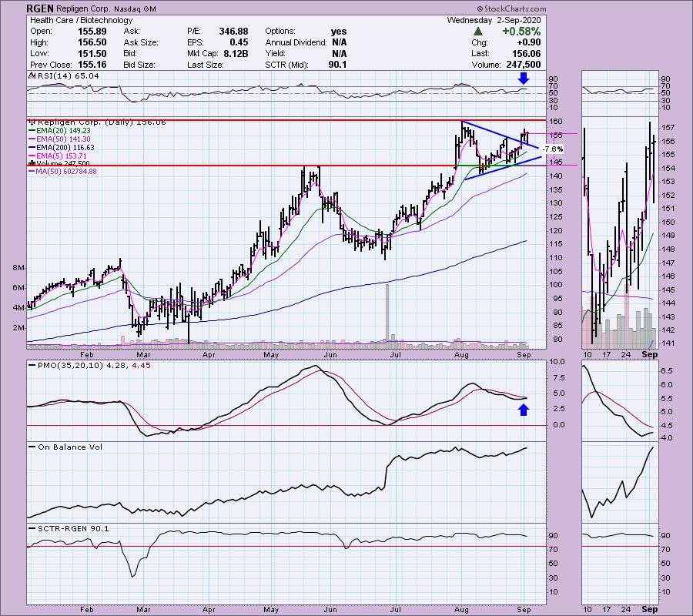Image resolution: width=693 pixels, height=616 pixels.
Task: Click the SCTR-RGEN 90.1 panel label
Action: 73,528
